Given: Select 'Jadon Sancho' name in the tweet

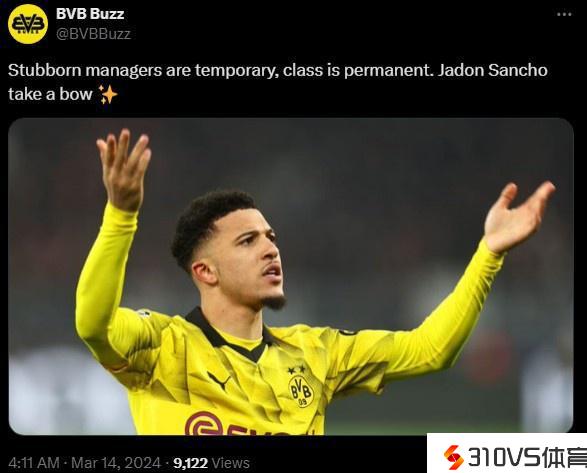Looking at the screenshot, I should pos(493,70).
